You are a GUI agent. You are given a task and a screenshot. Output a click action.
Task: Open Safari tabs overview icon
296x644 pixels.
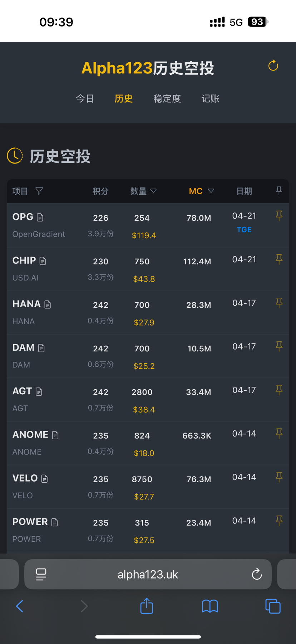coord(273,606)
